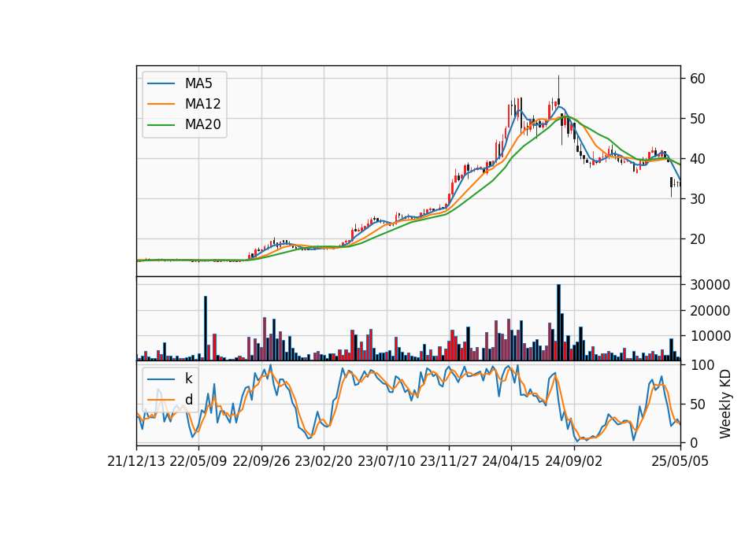Viewport: 756px width, 543px height.
Task: Click the Weekly KD axis title
Action: click(725, 404)
